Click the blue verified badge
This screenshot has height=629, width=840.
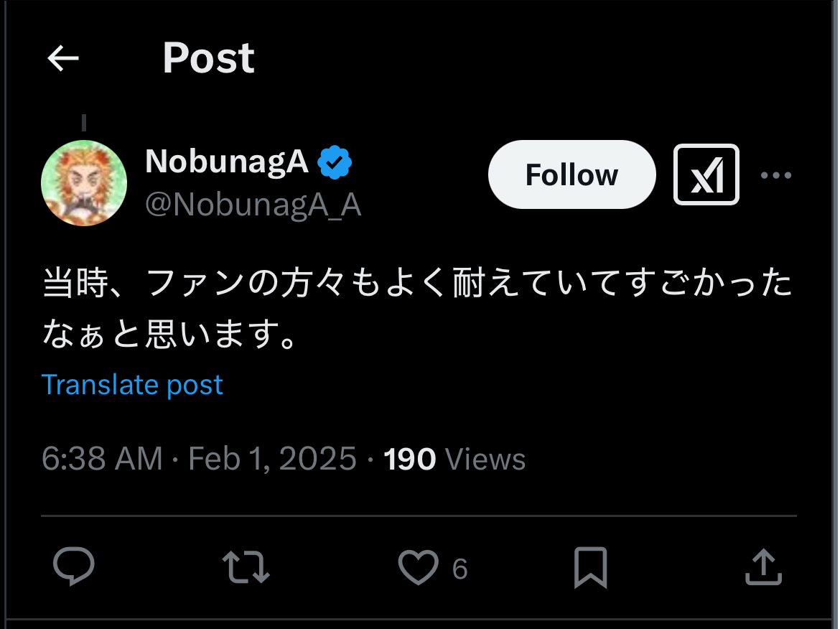click(334, 163)
